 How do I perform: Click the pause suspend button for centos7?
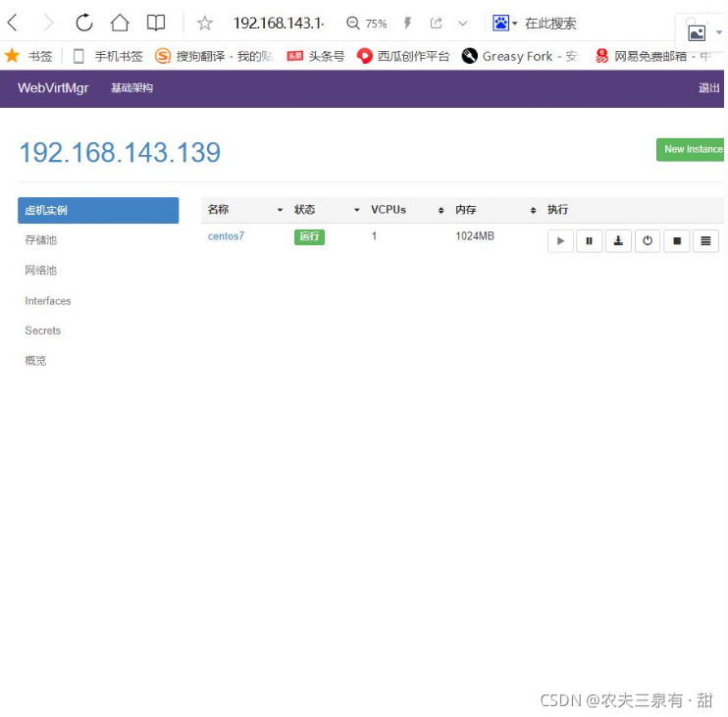click(590, 241)
